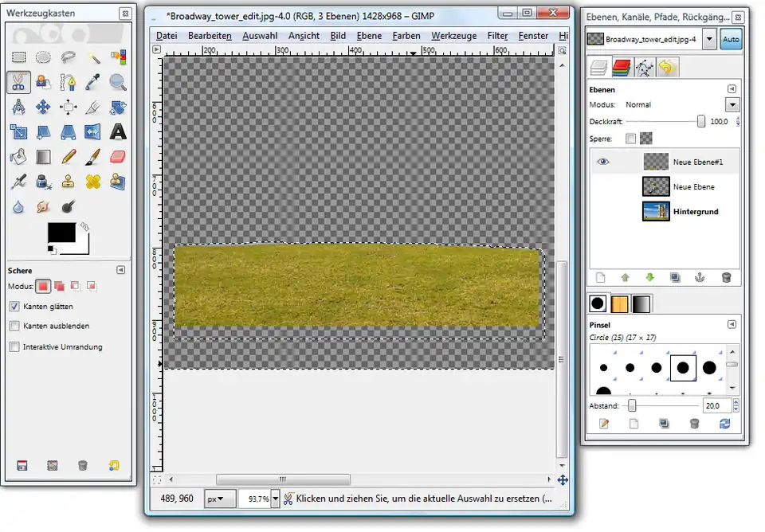
Task: Enable the 'Kanten ausblenden' checkbox
Action: coord(14,326)
